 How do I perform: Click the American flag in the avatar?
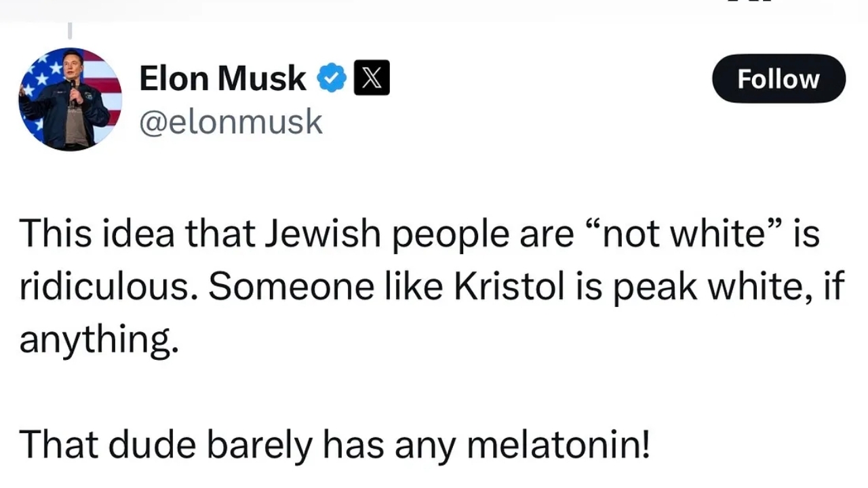coord(71,99)
